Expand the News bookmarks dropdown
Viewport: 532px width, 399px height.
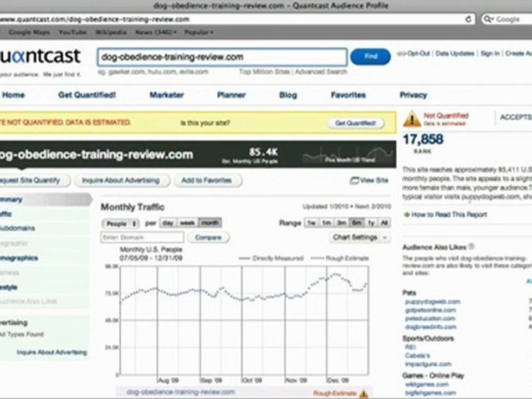click(156, 32)
